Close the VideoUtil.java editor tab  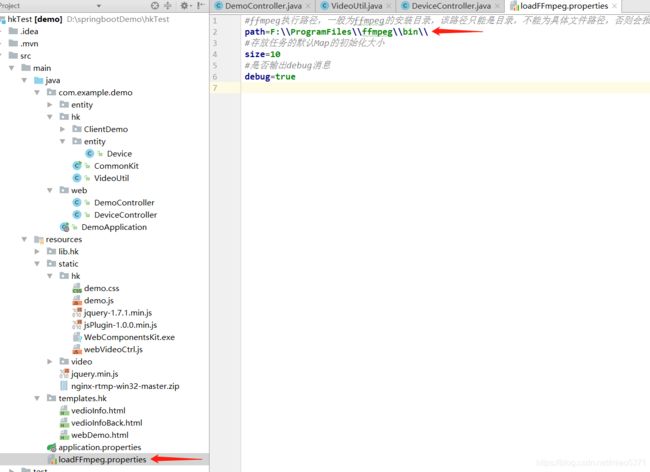point(389,6)
